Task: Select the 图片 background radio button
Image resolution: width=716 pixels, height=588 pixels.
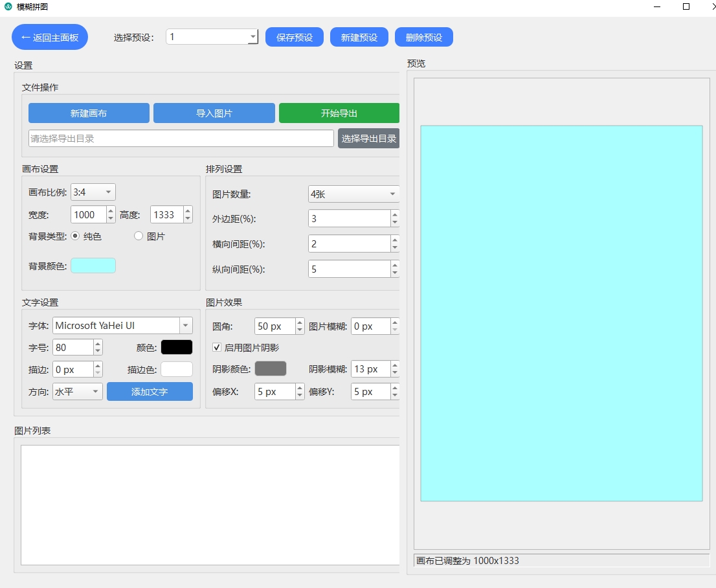Action: coord(139,236)
